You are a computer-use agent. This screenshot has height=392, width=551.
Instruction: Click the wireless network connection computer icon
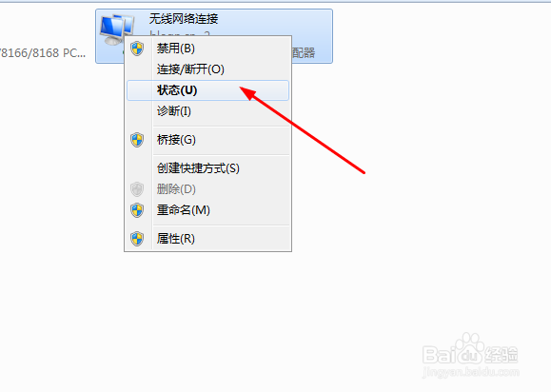(116, 30)
